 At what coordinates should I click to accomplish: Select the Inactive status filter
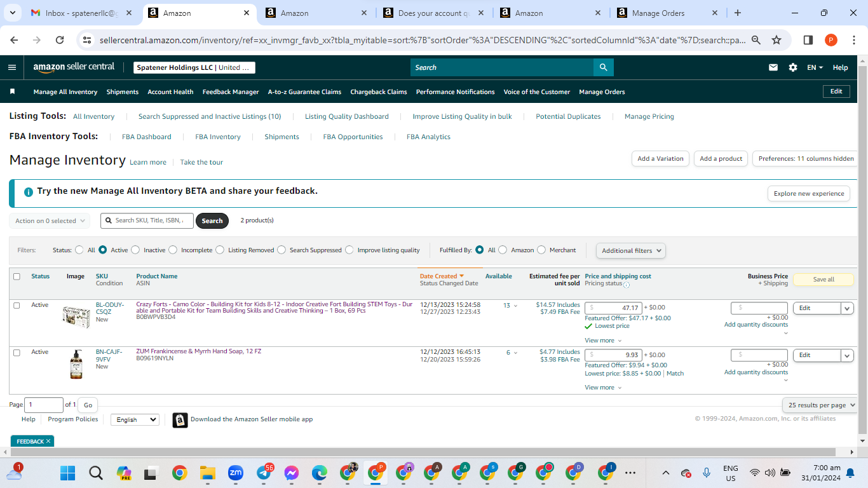135,250
